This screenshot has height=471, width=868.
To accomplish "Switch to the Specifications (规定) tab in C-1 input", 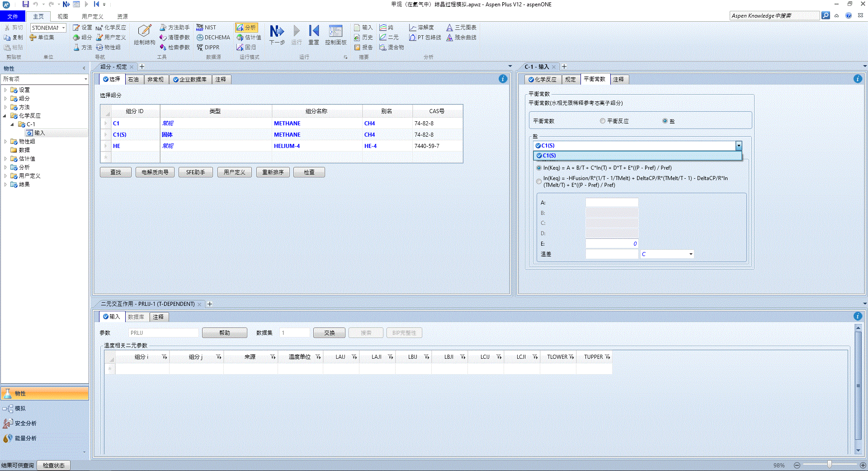I will [571, 80].
